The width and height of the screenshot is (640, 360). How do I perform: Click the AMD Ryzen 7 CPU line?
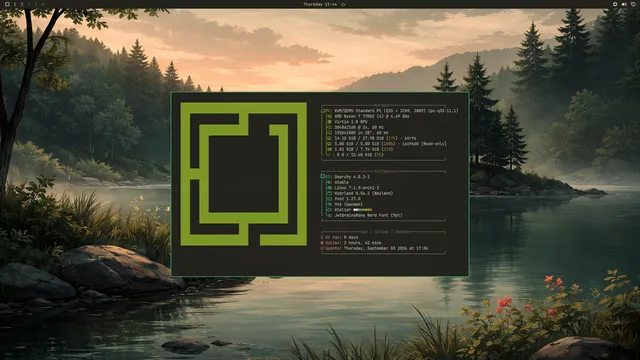(372, 116)
